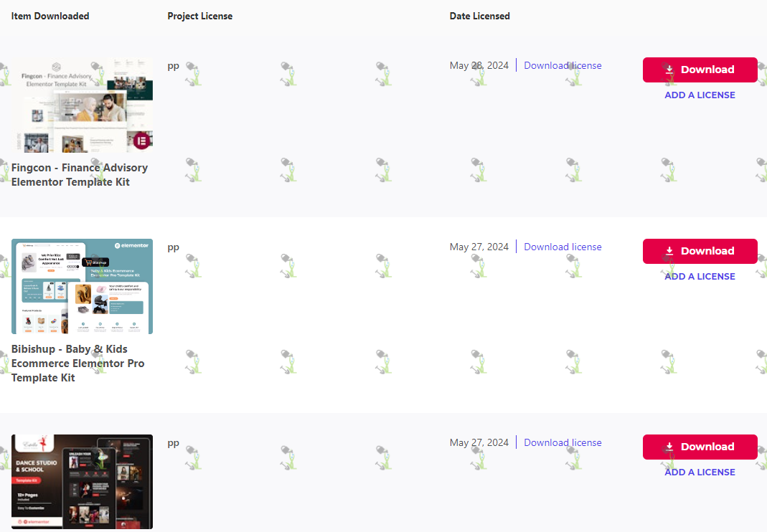Screen dimensions: 767x532
Task: Click Bibishup - Baby & Kids Ecommerce title
Action: pyautogui.click(x=77, y=364)
